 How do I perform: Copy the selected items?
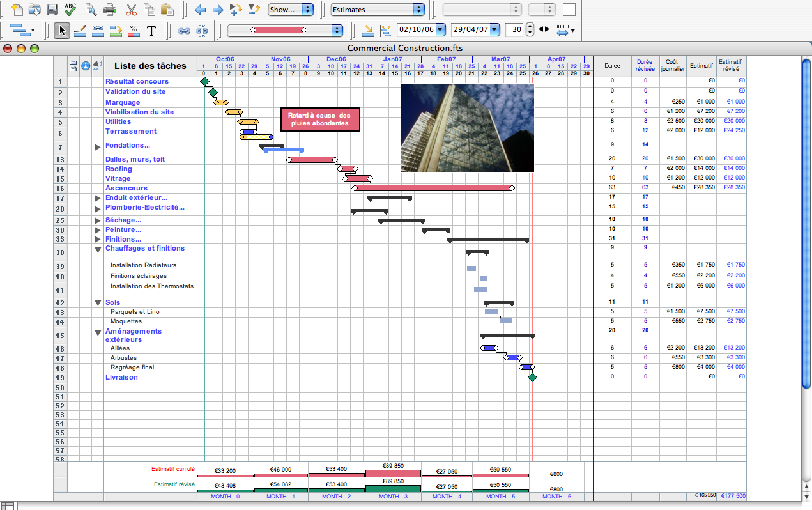click(x=149, y=10)
